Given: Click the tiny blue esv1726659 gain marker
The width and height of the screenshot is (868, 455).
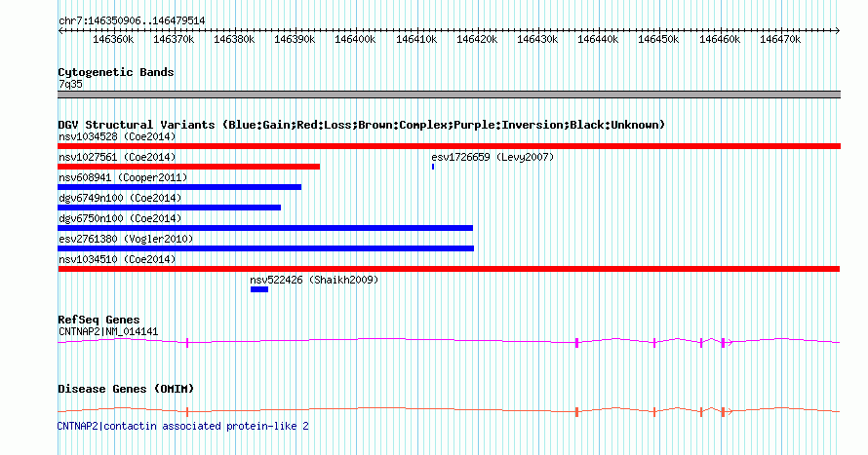Looking at the screenshot, I should pyautogui.click(x=433, y=167).
